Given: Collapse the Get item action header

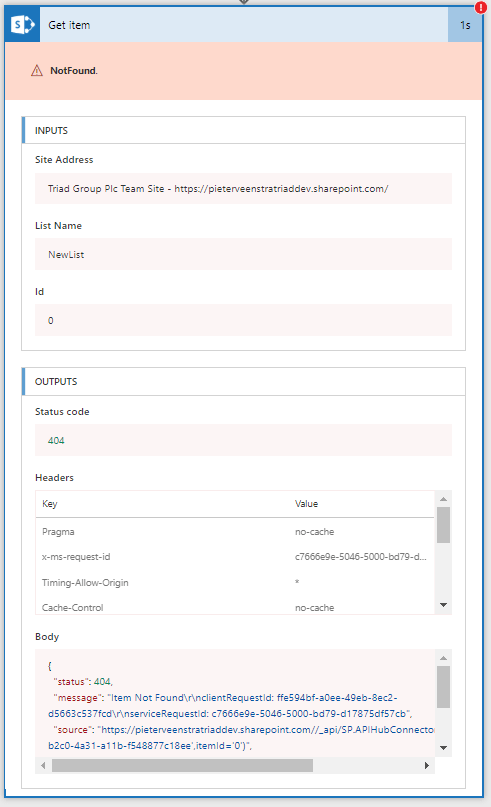Looking at the screenshot, I should (x=243, y=25).
